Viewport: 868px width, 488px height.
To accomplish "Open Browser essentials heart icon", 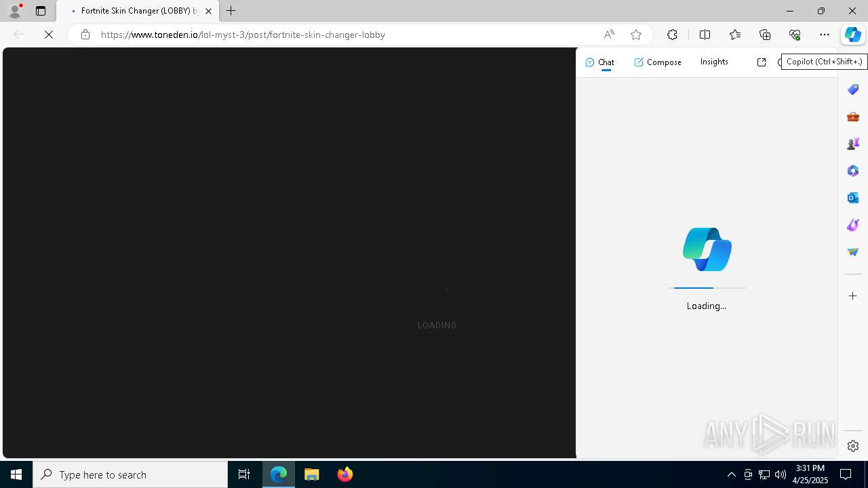I will tap(795, 35).
